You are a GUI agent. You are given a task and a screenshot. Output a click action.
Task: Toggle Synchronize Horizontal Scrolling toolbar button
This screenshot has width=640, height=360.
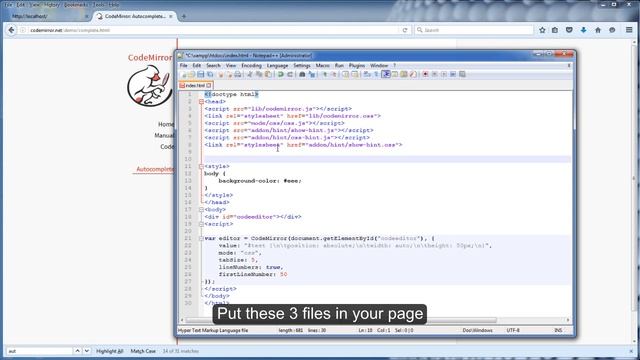coord(354,74)
